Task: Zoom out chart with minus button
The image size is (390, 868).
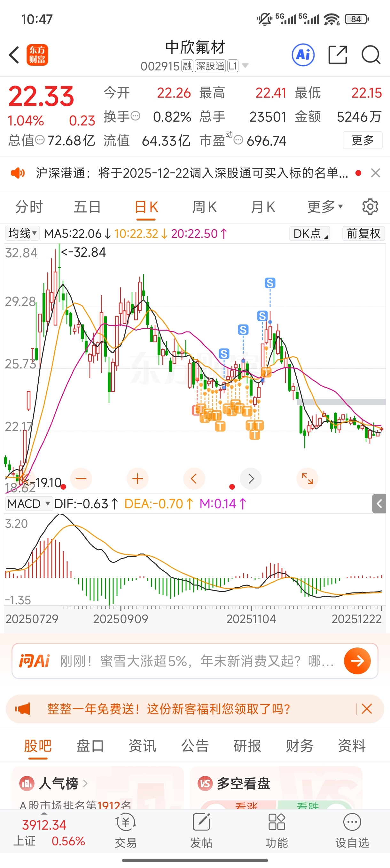Action: tap(81, 478)
